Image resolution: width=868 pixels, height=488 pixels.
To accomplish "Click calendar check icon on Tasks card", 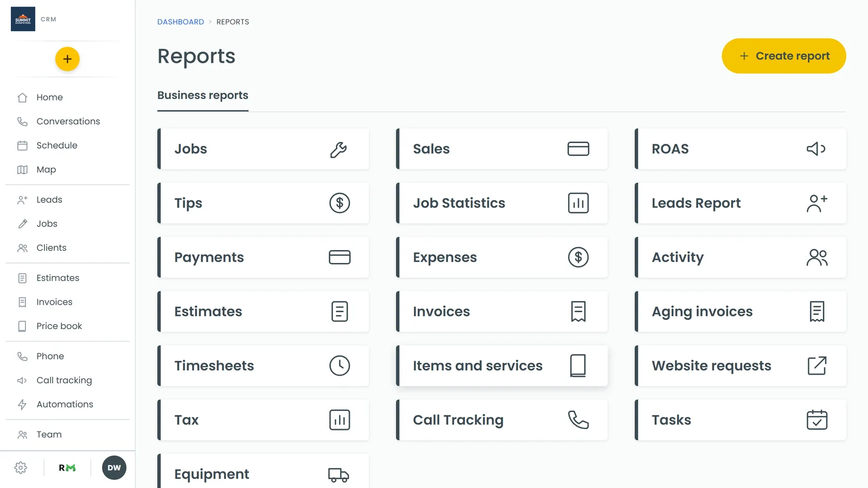I will (x=817, y=420).
